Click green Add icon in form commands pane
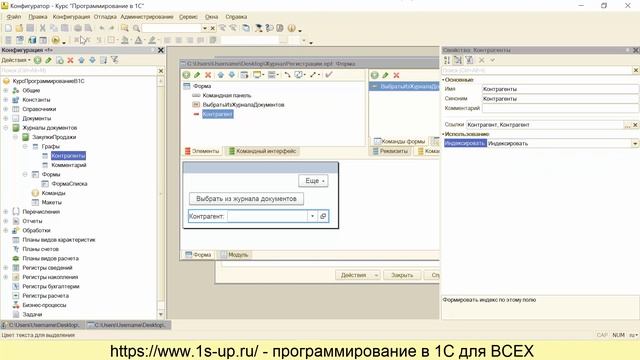 pos(374,75)
